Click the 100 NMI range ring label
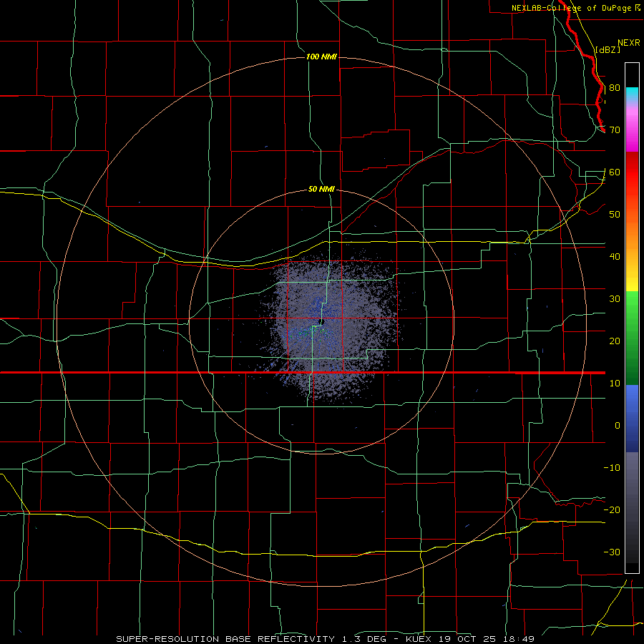644x644 pixels. 321,57
